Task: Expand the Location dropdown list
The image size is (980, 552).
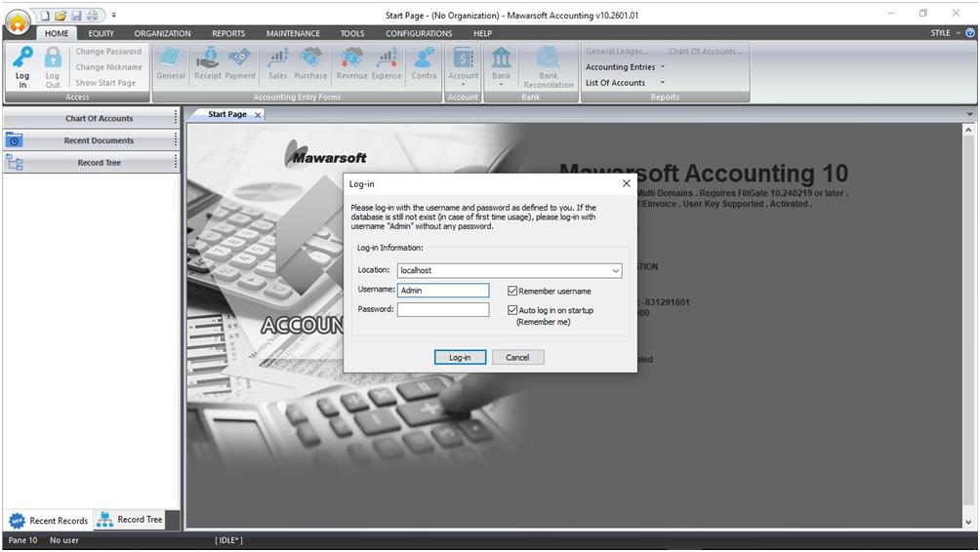Action: click(615, 271)
